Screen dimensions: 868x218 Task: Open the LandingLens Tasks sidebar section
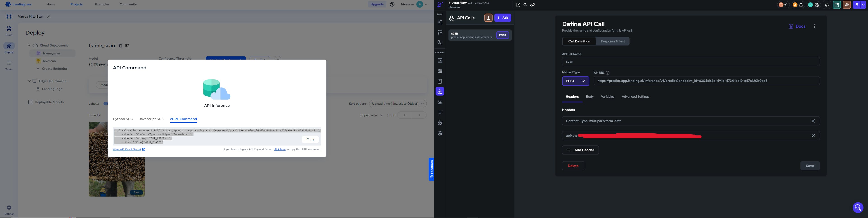pyautogui.click(x=9, y=66)
